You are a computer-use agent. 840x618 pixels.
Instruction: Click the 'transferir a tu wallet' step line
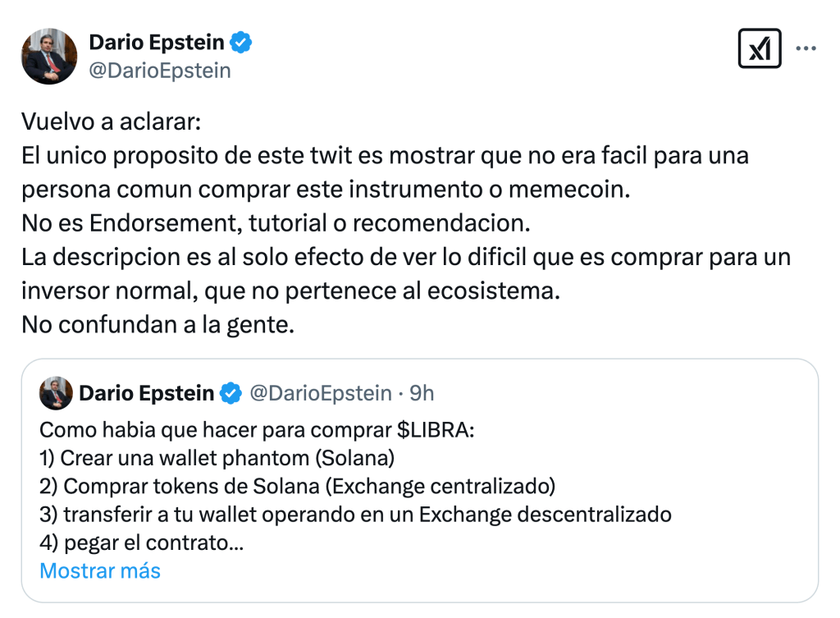(355, 515)
